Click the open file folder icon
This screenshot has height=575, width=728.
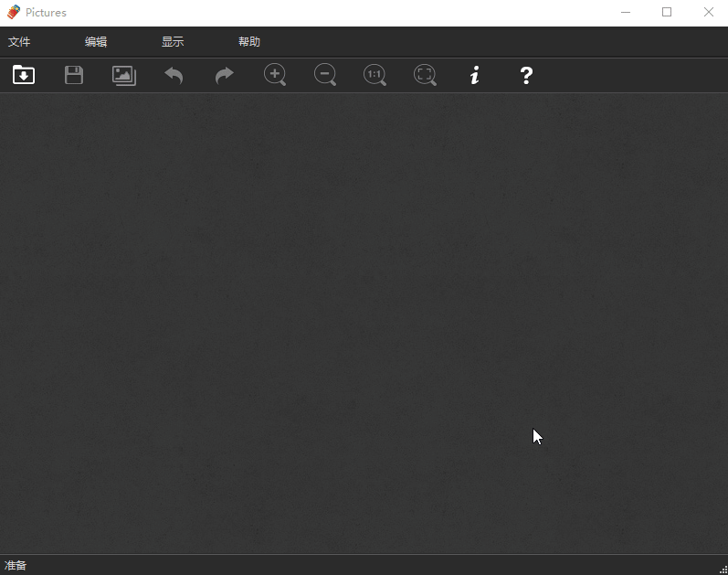[24, 75]
